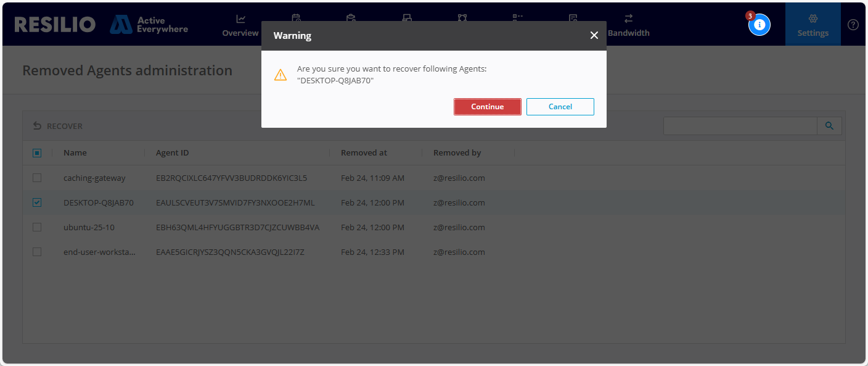Open the Bandwidth section
This screenshot has height=366, width=868.
click(x=628, y=26)
